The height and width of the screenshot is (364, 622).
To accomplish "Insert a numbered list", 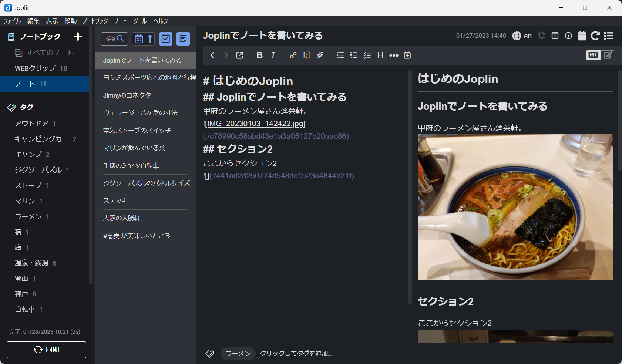I will pyautogui.click(x=354, y=55).
